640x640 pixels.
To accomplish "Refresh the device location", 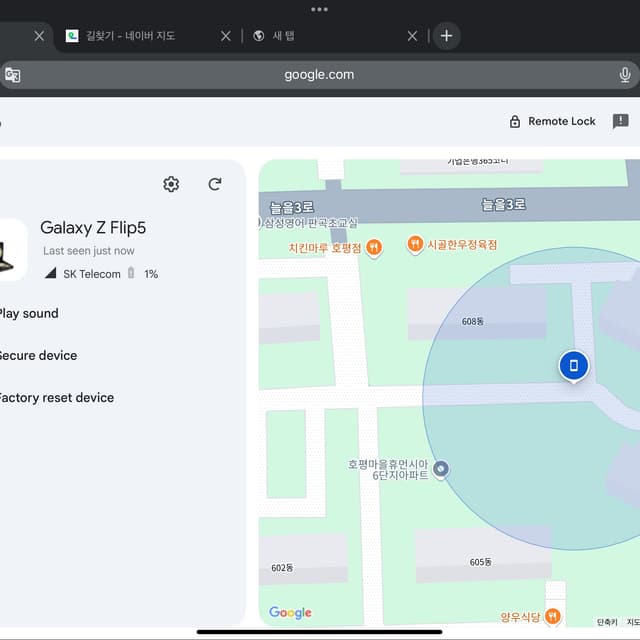I will pos(215,184).
